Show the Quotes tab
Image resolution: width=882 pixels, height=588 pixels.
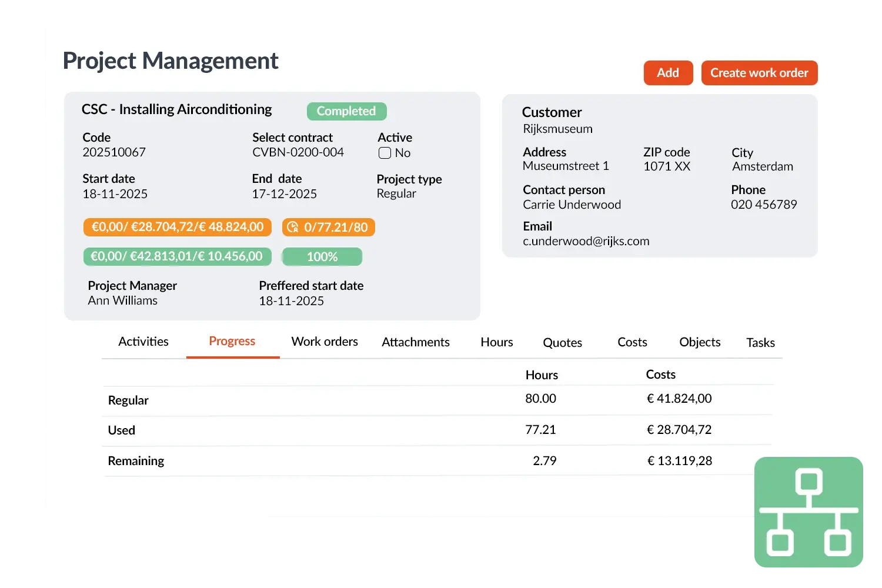[562, 343]
